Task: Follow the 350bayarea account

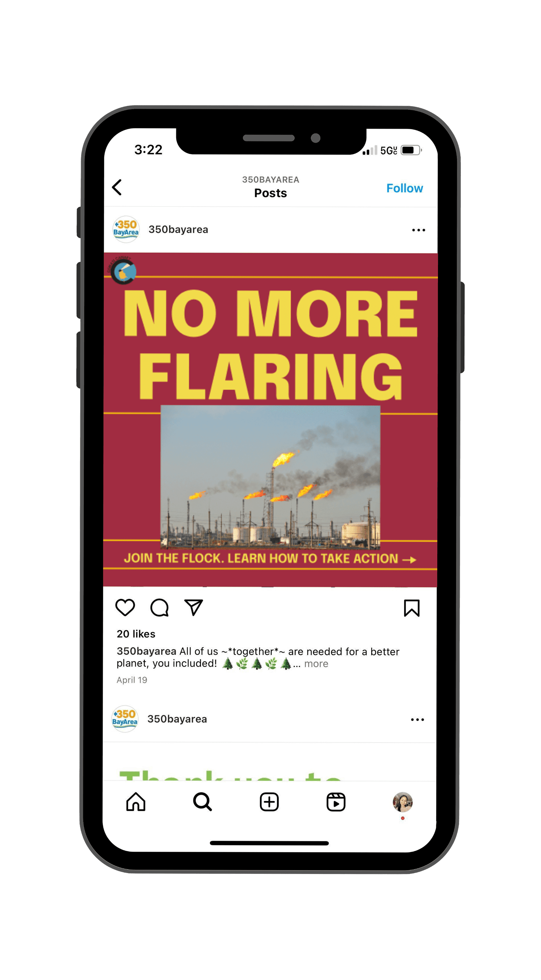Action: point(404,188)
